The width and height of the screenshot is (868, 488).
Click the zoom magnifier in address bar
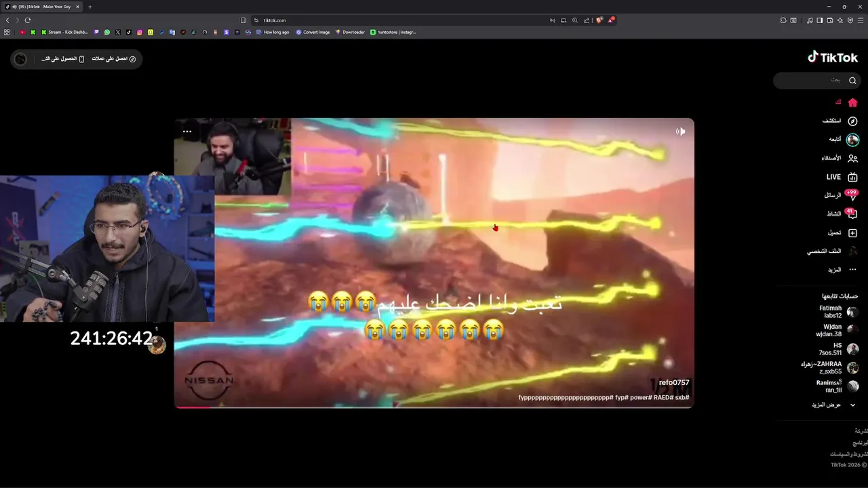(x=575, y=20)
